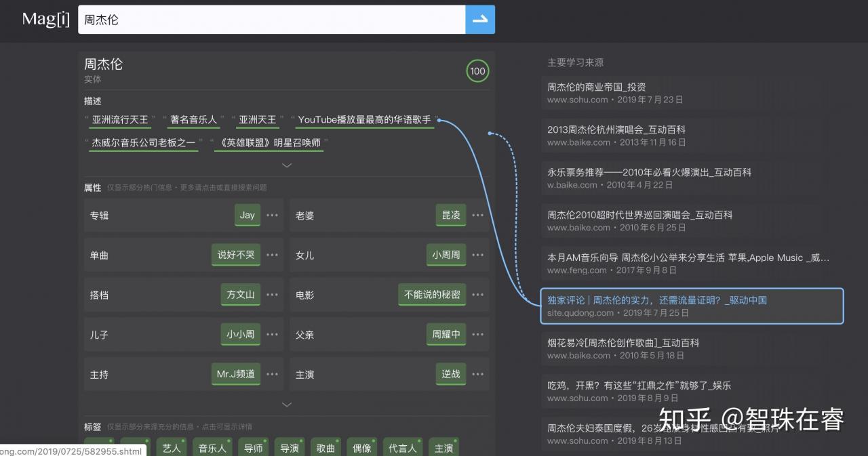Open the ellipsis menu for 父亲
868x456 pixels.
478,335
